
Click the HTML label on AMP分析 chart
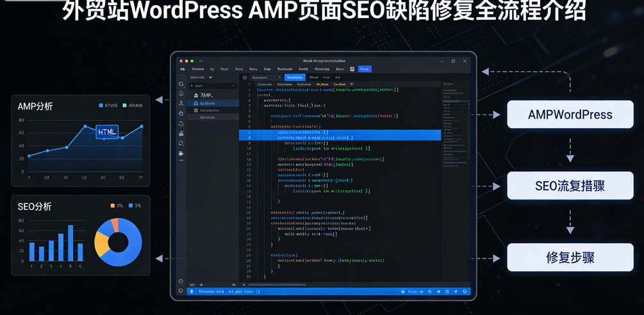coord(107,132)
